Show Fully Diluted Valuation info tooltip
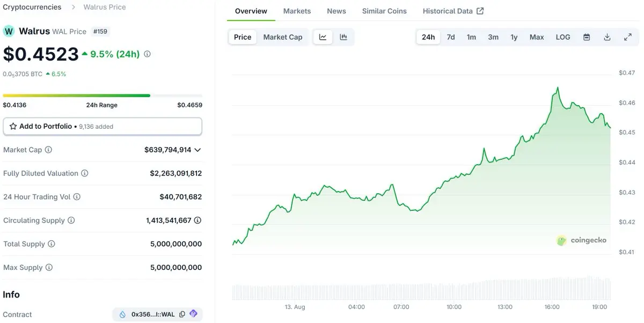The width and height of the screenshot is (644, 323). click(85, 173)
